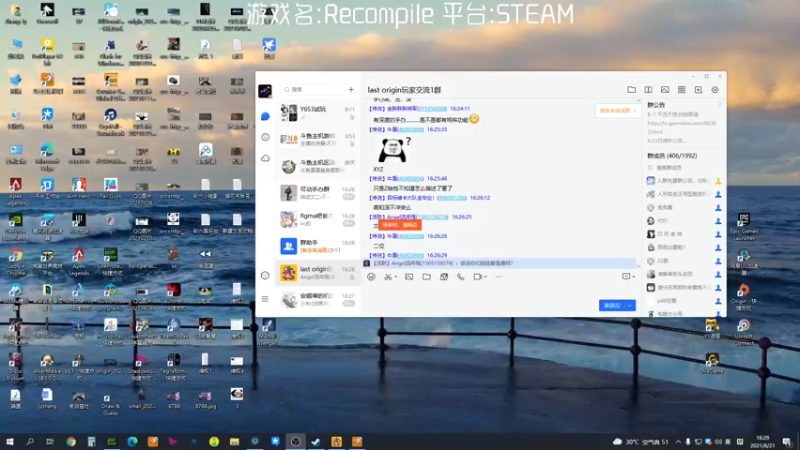Start a video call with camera icon
The image size is (800, 450).
(x=478, y=277)
